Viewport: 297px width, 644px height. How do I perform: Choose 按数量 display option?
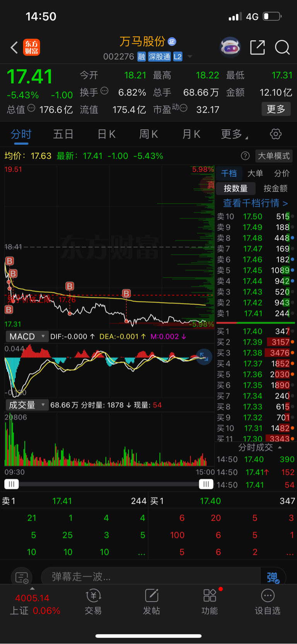236,189
